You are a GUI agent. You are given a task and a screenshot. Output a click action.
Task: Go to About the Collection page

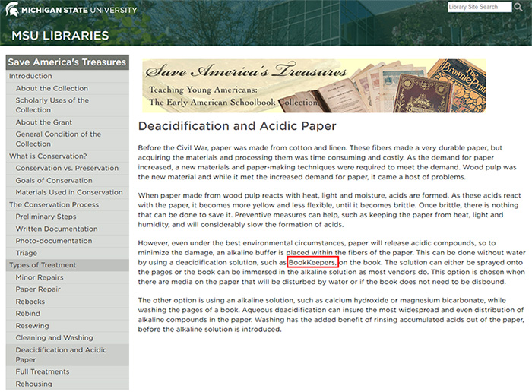click(x=52, y=89)
